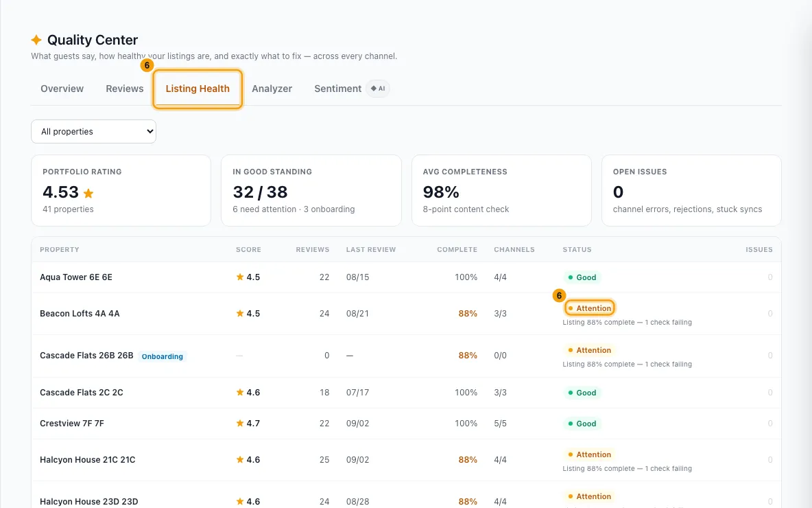Click the Portfolio Rating star icon
The height and width of the screenshot is (508, 812).
point(88,194)
